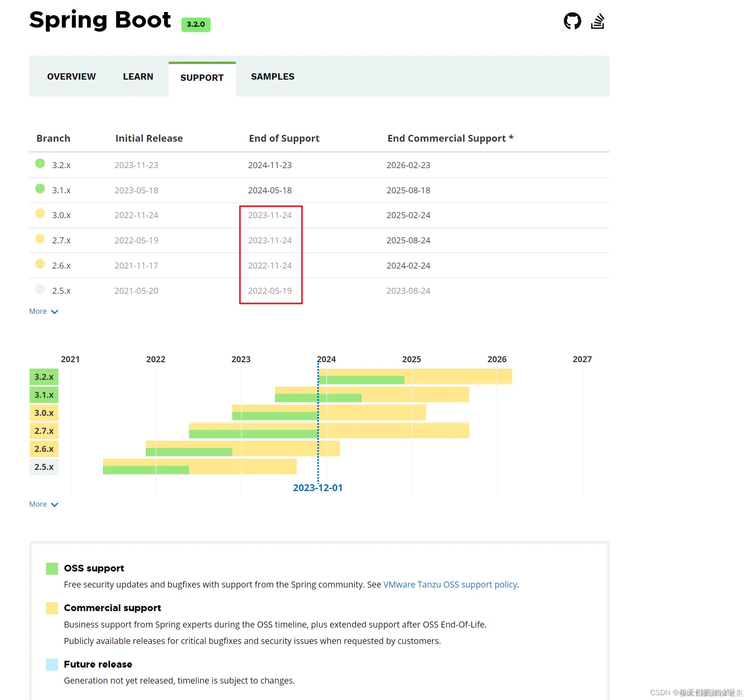Expand More under the timeline chart
Screen dimensions: 746x700
[x=44, y=504]
